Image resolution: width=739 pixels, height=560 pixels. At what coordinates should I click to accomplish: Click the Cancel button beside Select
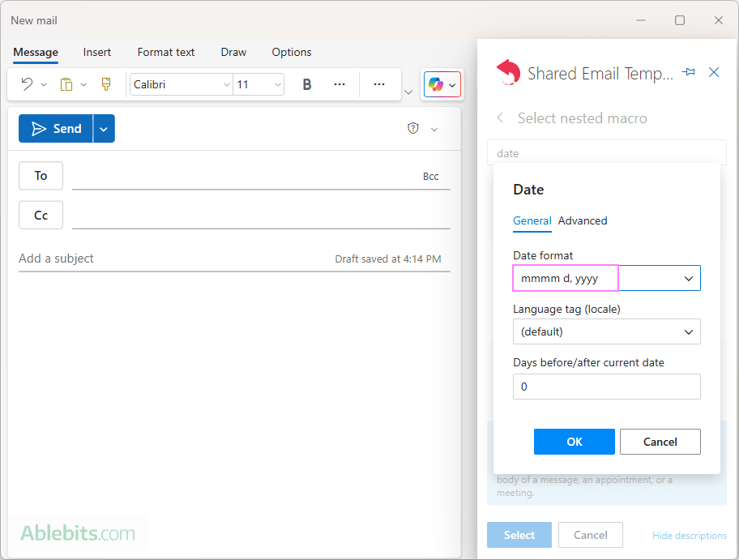click(591, 535)
